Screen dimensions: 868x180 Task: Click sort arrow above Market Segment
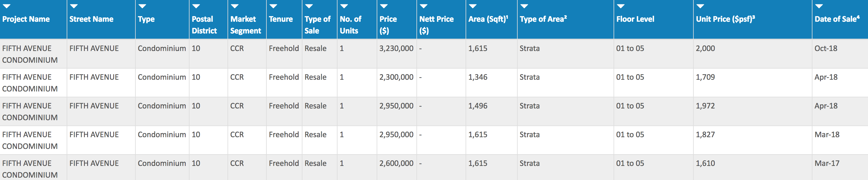(235, 6)
